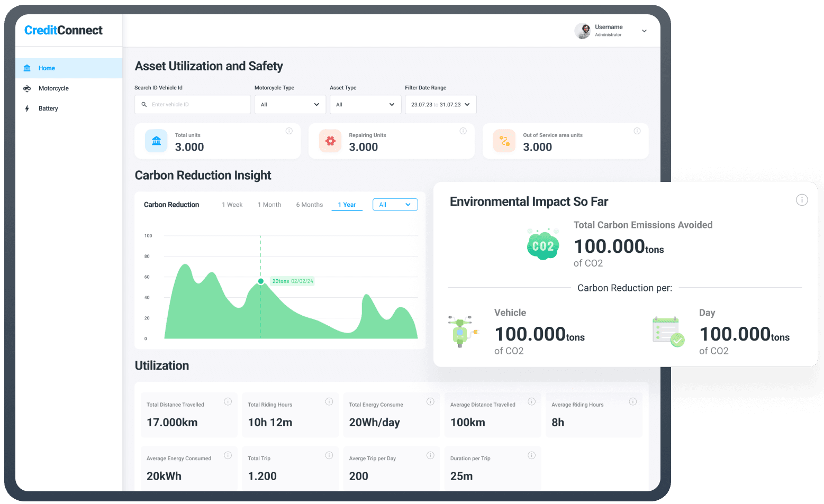Click the info icon on Environmental Impact So Far
This screenshot has width=824, height=504.
point(802,200)
